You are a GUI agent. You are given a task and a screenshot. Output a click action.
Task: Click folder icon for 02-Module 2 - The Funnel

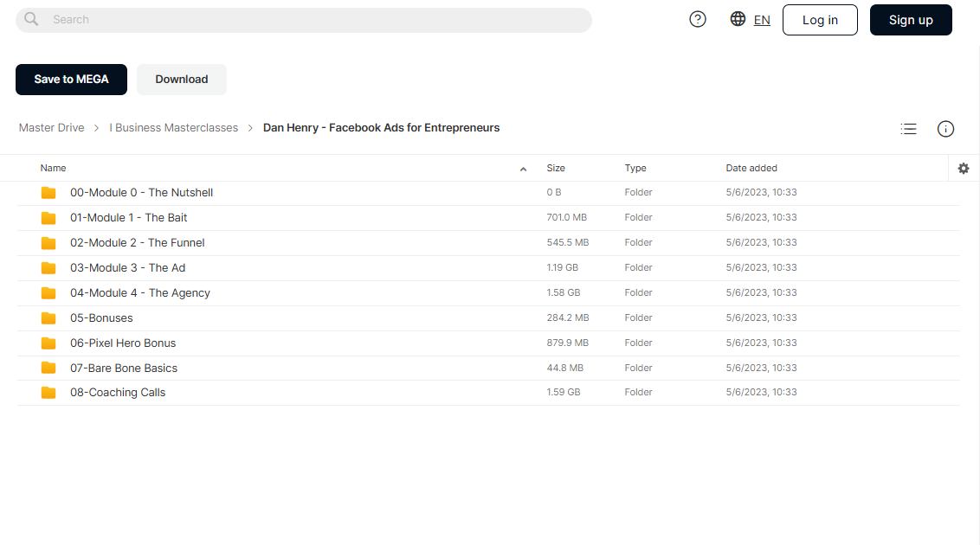tap(48, 243)
